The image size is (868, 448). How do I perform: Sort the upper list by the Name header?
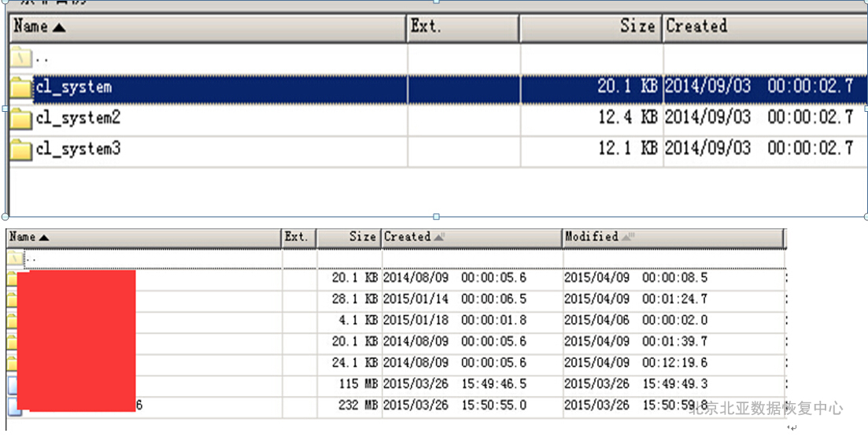tap(208, 28)
